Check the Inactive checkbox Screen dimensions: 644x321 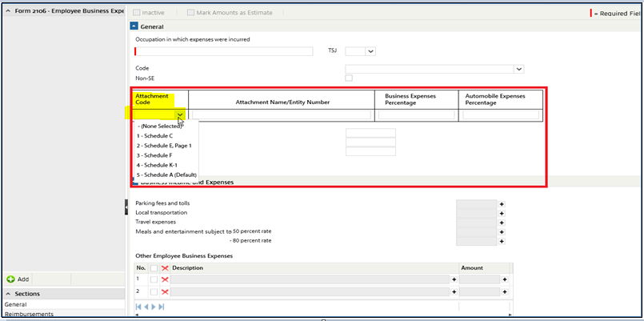pyautogui.click(x=136, y=13)
